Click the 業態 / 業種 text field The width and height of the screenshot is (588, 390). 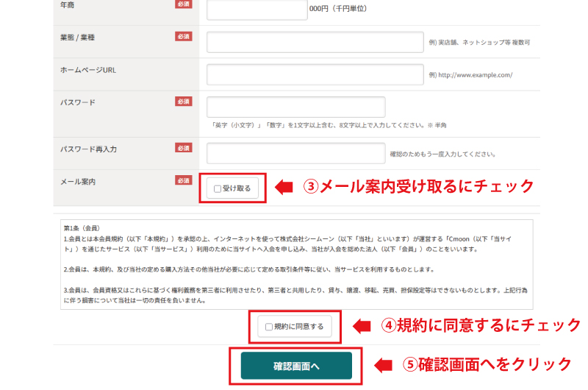point(315,42)
